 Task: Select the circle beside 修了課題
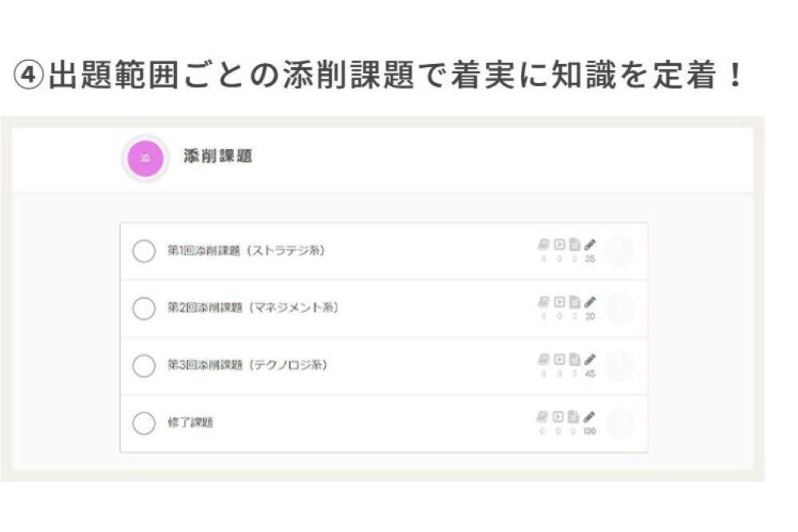pyautogui.click(x=144, y=423)
